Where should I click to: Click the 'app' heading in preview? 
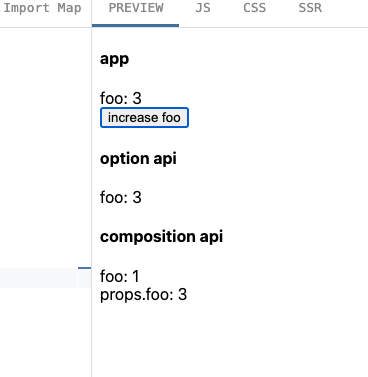(114, 60)
